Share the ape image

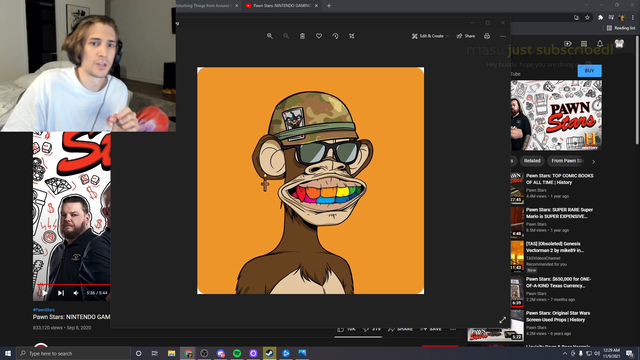tap(466, 36)
